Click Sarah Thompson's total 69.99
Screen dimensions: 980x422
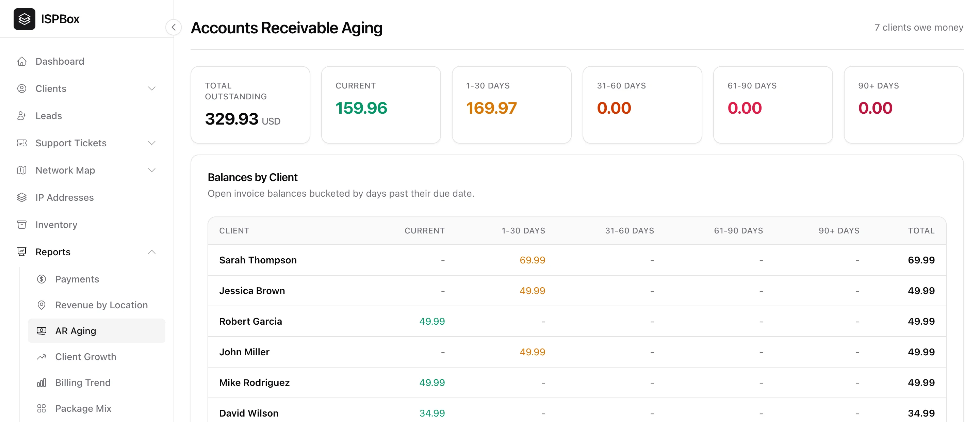coord(921,260)
